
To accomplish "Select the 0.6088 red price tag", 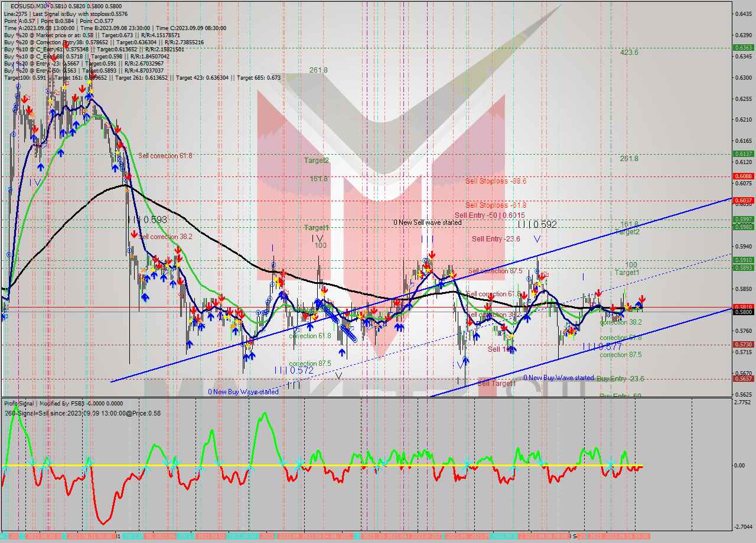I will 742,176.
